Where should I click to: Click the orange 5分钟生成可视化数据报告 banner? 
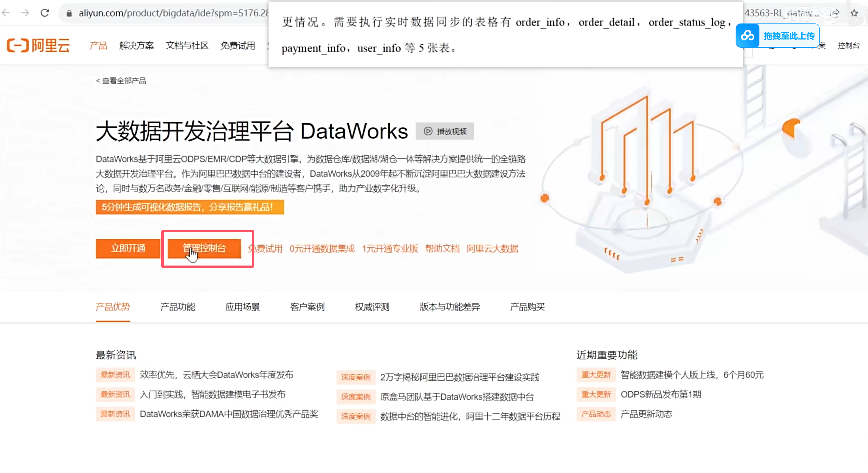pos(190,207)
